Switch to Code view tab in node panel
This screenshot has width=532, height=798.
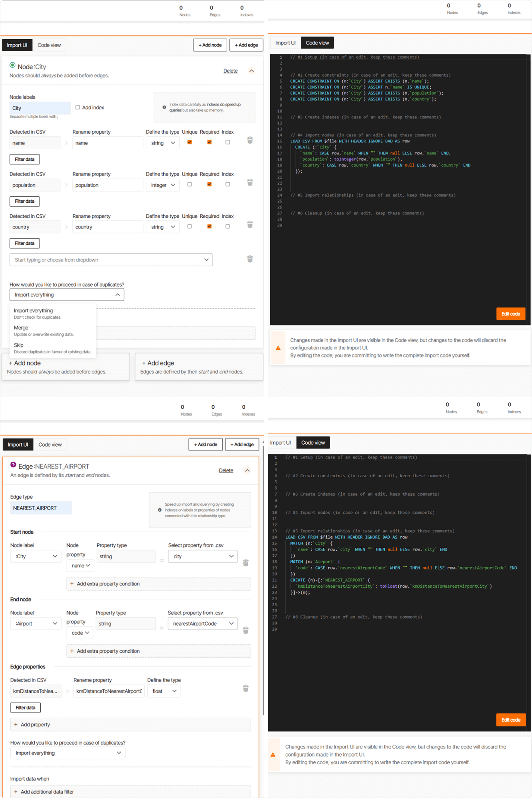point(49,45)
